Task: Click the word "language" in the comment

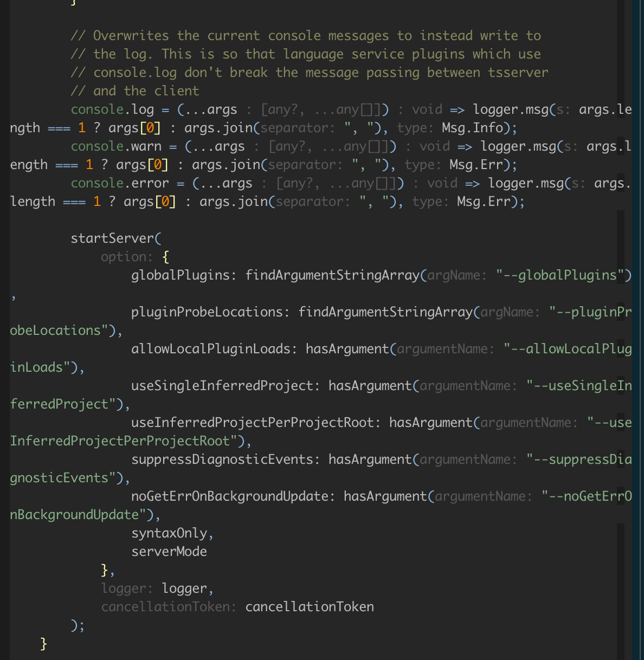Action: [313, 54]
